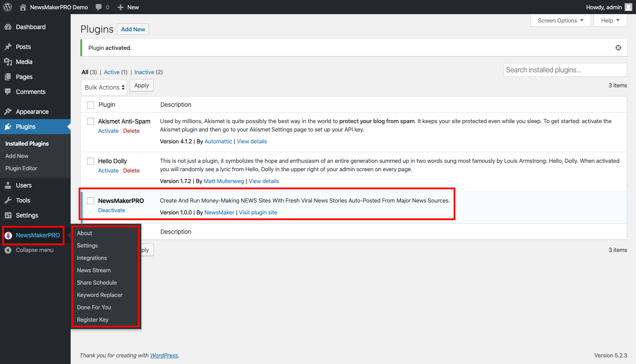Activate the Hello Dolly plugin
This screenshot has width=636, height=364.
[108, 171]
